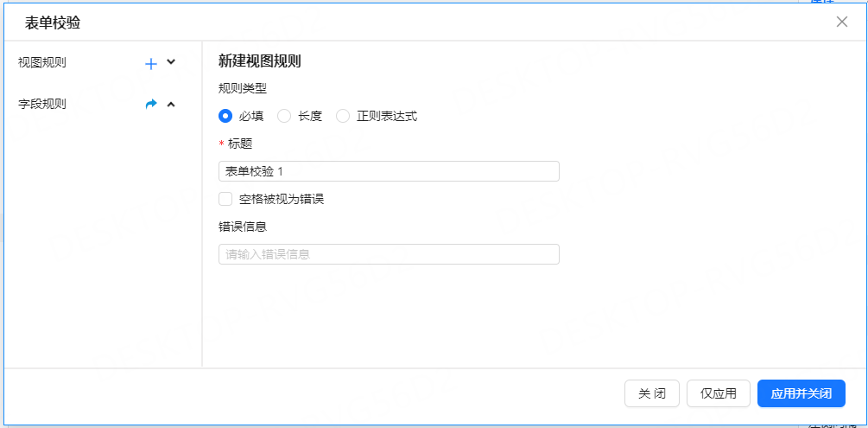Choose the 正则表达式 rule type radio
This screenshot has height=428, width=868.
[x=343, y=117]
